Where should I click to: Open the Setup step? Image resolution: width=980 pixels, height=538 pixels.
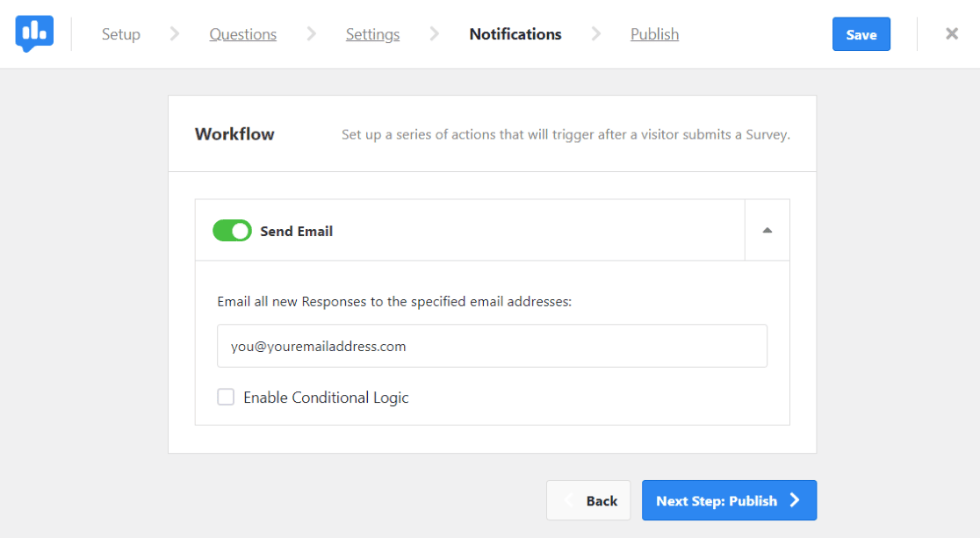pos(120,33)
